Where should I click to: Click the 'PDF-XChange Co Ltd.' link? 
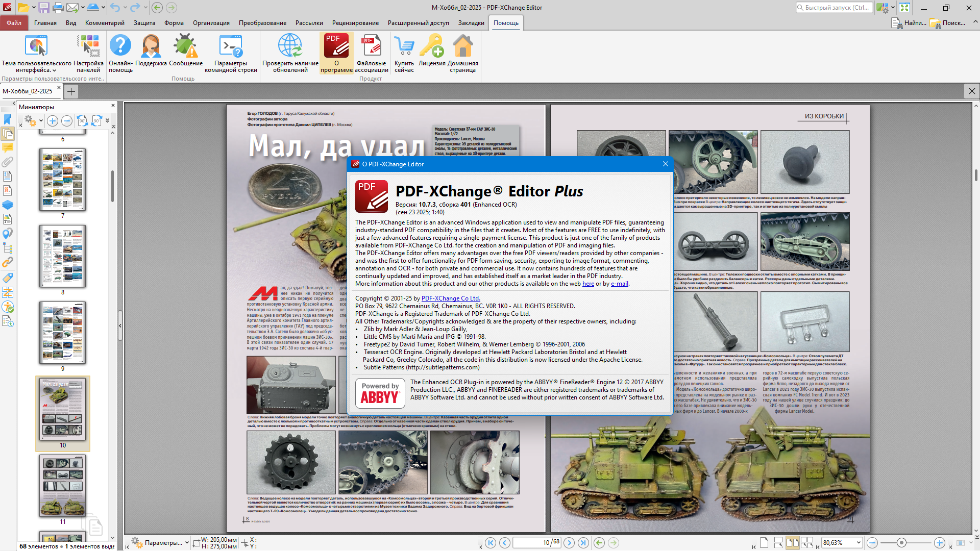(x=451, y=298)
